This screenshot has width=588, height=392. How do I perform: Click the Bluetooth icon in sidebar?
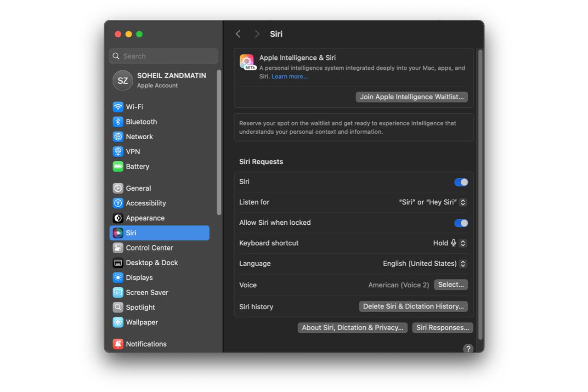click(x=118, y=122)
